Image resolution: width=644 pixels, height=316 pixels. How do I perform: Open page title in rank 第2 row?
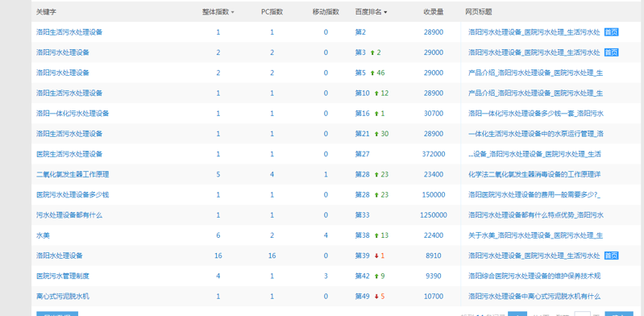tap(534, 32)
